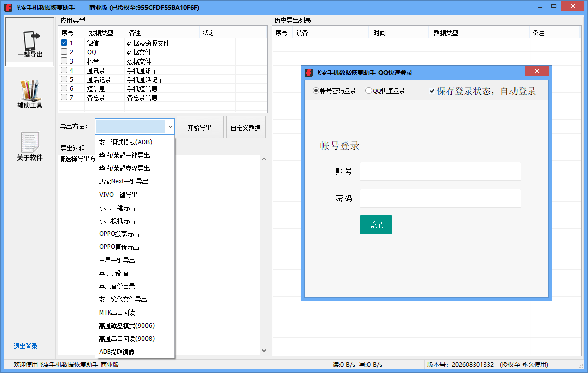Click the 导出过程 scroll down arrow
The height and width of the screenshot is (373, 588).
coord(264,351)
